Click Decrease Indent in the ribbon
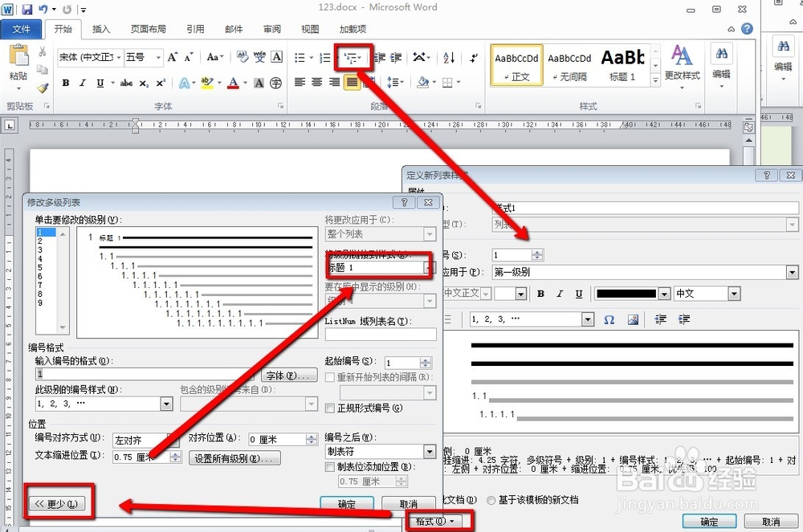 [x=380, y=57]
